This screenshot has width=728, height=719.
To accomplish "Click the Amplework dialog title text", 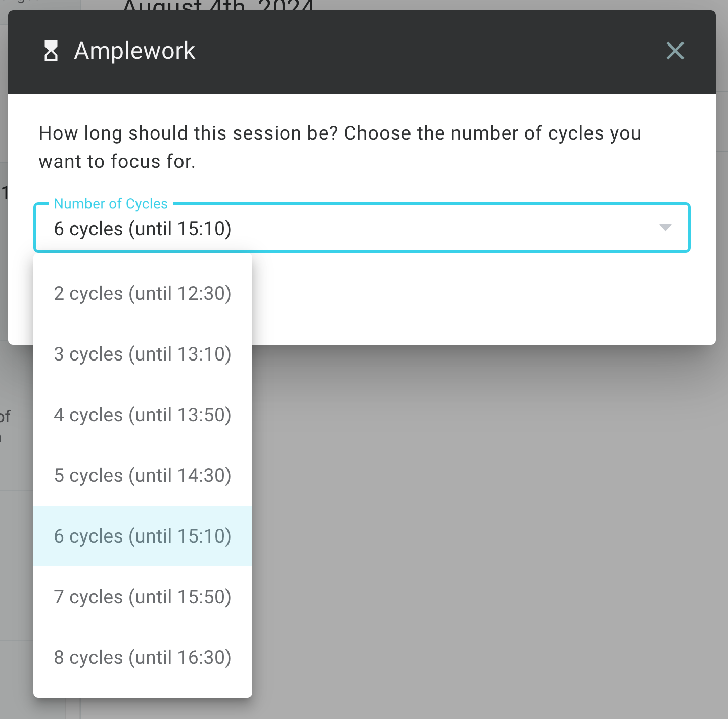I will coord(134,51).
